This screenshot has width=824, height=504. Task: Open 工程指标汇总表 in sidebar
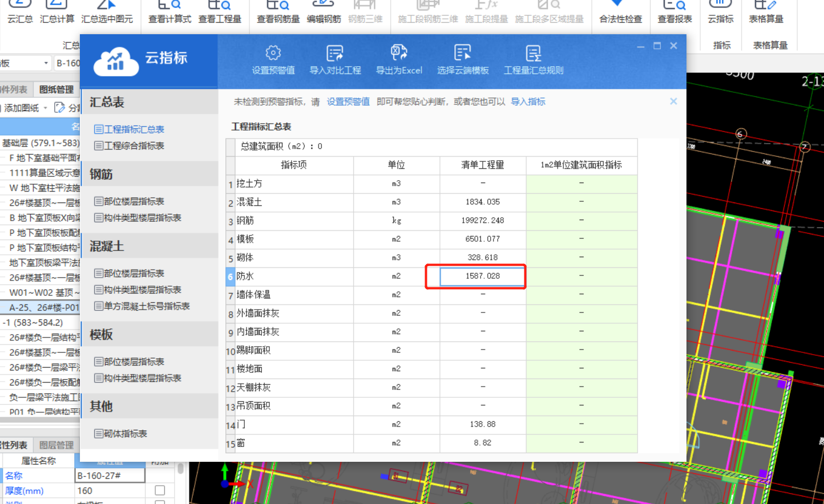pos(130,129)
